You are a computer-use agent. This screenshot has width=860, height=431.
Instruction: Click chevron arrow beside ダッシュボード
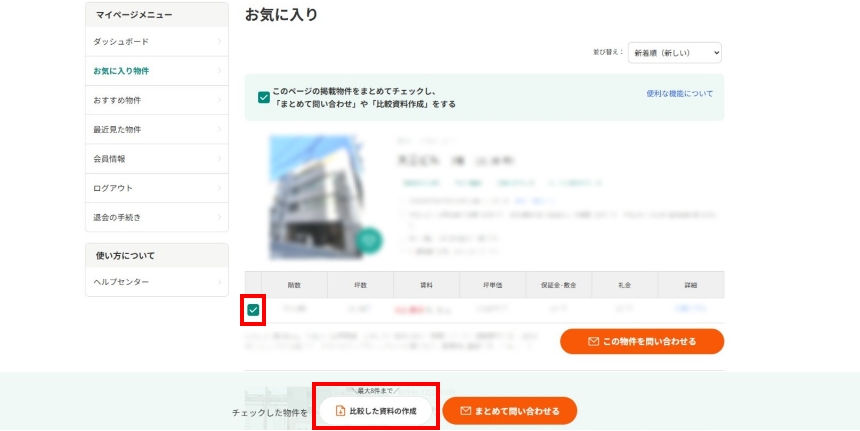(x=219, y=42)
